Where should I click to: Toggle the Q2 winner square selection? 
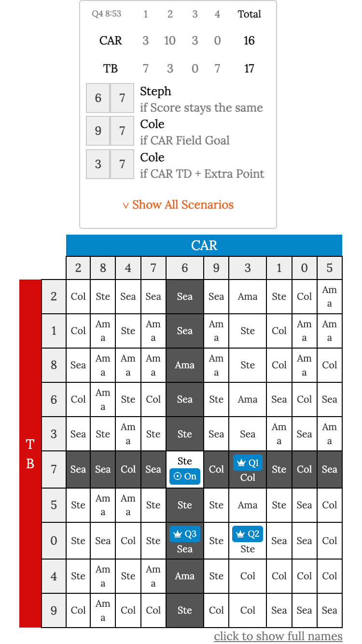[248, 541]
